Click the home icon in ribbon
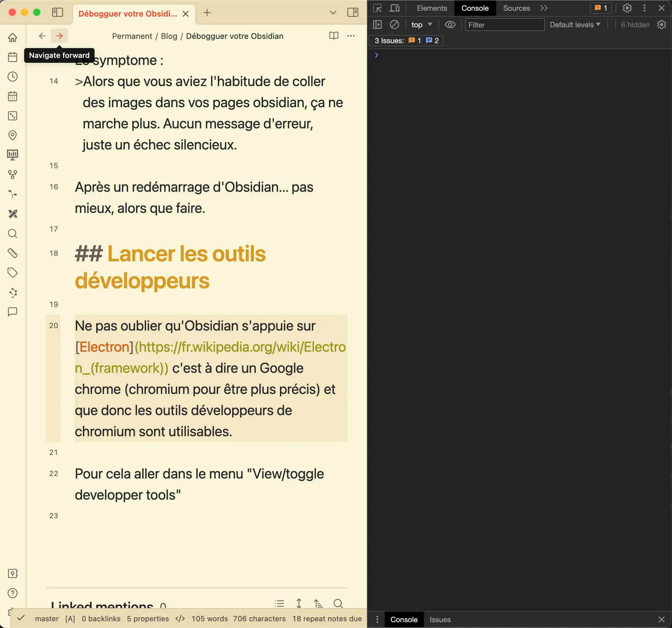The image size is (672, 628). pyautogui.click(x=13, y=37)
